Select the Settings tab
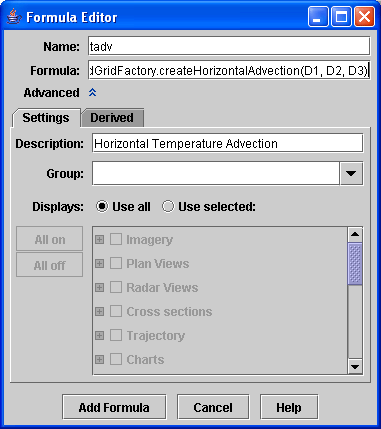The height and width of the screenshot is (429, 381). [46, 118]
